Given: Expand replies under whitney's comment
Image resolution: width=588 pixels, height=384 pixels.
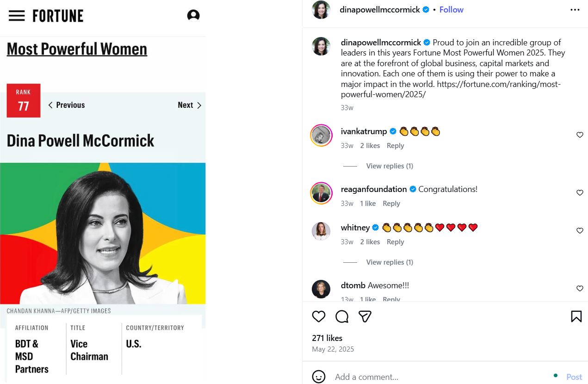Looking at the screenshot, I should coord(389,262).
